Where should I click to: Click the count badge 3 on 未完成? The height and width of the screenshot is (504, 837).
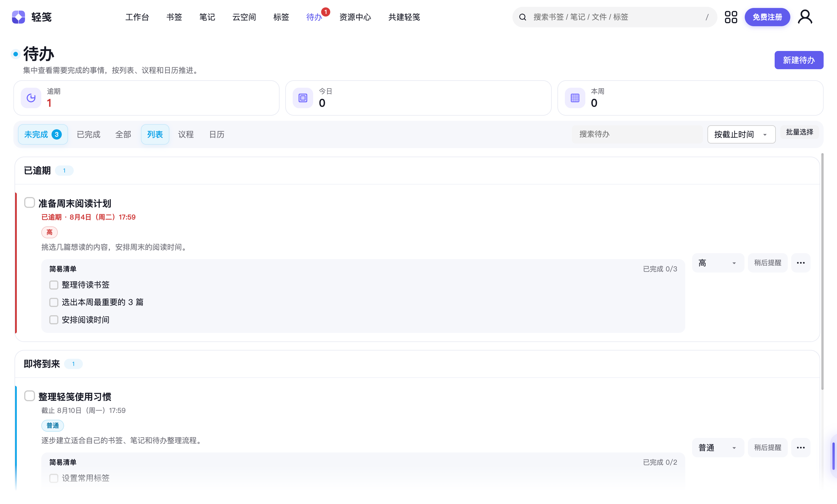pyautogui.click(x=57, y=134)
